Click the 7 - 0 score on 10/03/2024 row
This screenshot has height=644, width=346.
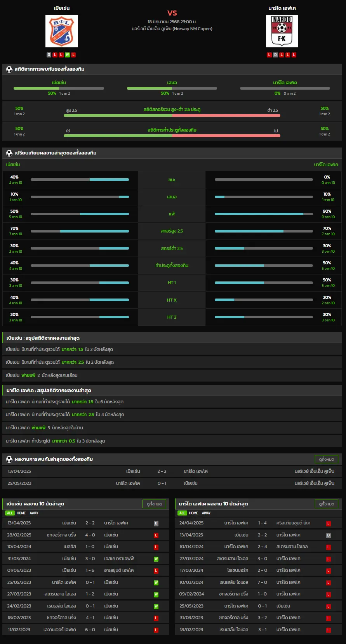click(x=263, y=582)
